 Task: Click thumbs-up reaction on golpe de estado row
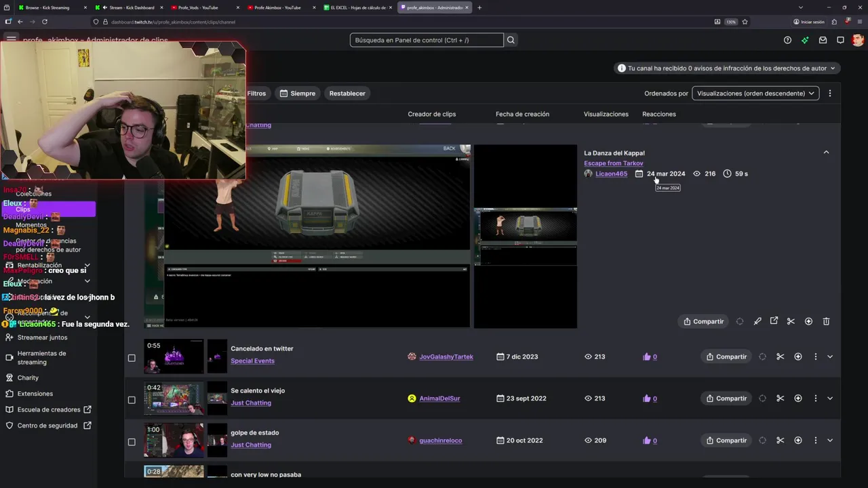[x=646, y=441]
